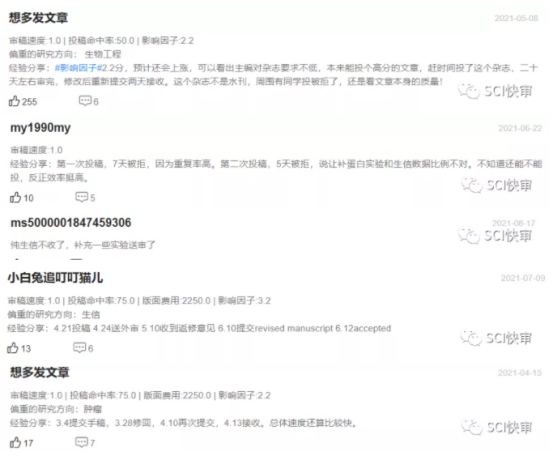Open 小白兔追叮叮猫儿 user profile
The height and width of the screenshot is (456, 554).
55,278
